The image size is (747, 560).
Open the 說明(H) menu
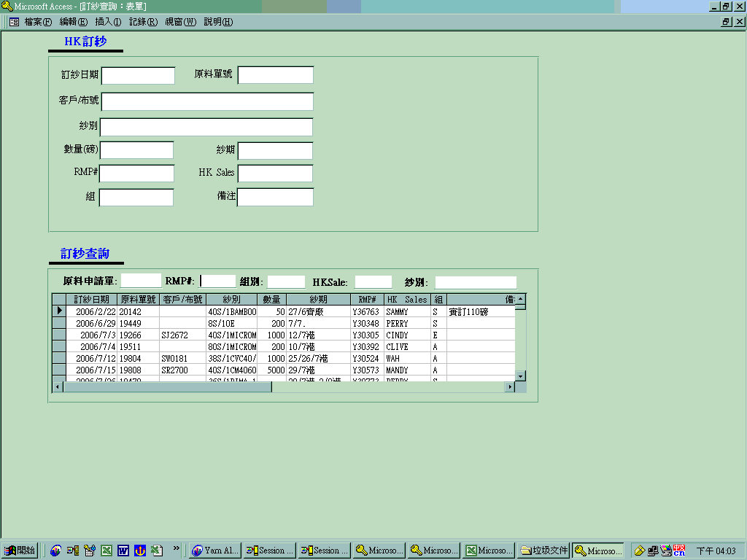tap(218, 22)
